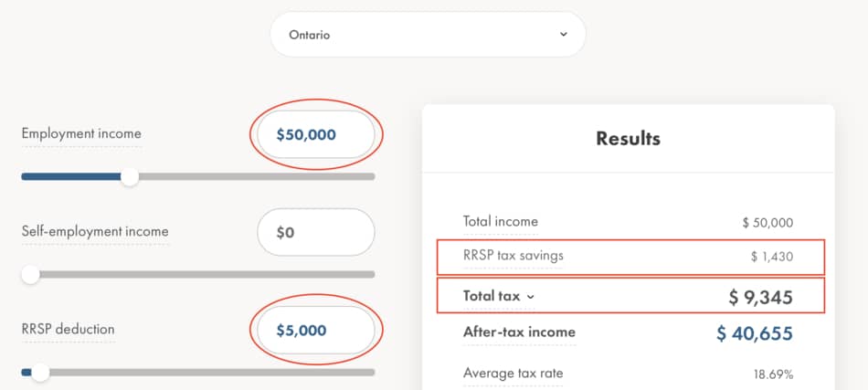
Task: Click the RRSP tax savings label
Action: click(513, 256)
